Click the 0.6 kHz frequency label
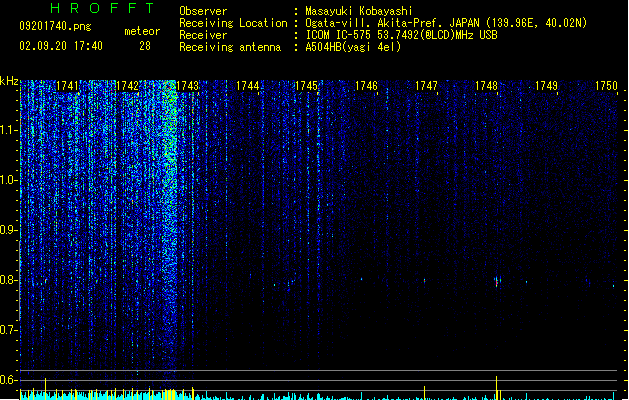 (8, 380)
